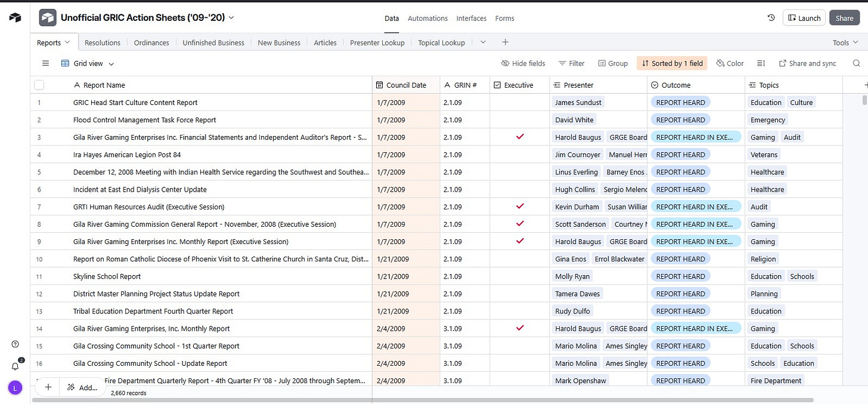Viewport: 868px width, 404px height.
Task: Open the Resolutions table tab
Action: [x=103, y=42]
